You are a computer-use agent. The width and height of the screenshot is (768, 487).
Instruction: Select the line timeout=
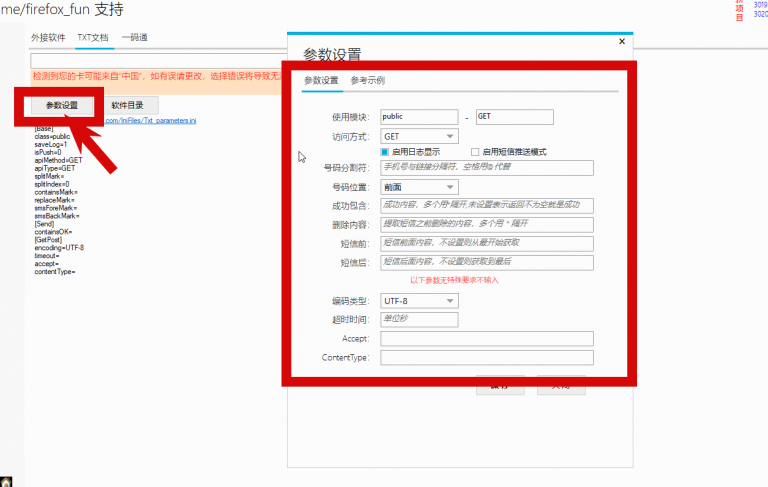47,256
